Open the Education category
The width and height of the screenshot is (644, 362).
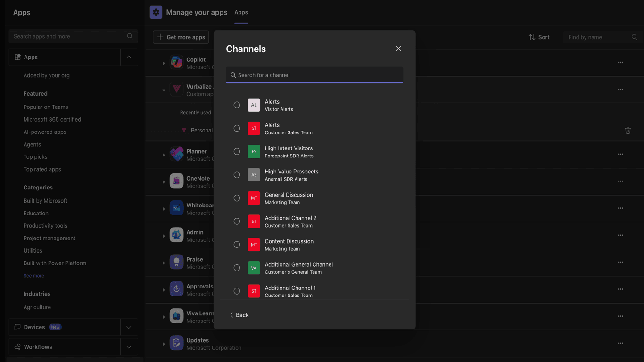(36, 213)
